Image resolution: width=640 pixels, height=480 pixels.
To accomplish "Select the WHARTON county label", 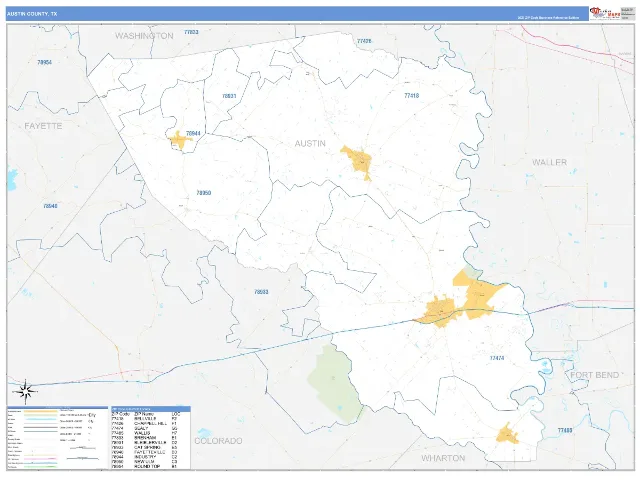I will (443, 458).
